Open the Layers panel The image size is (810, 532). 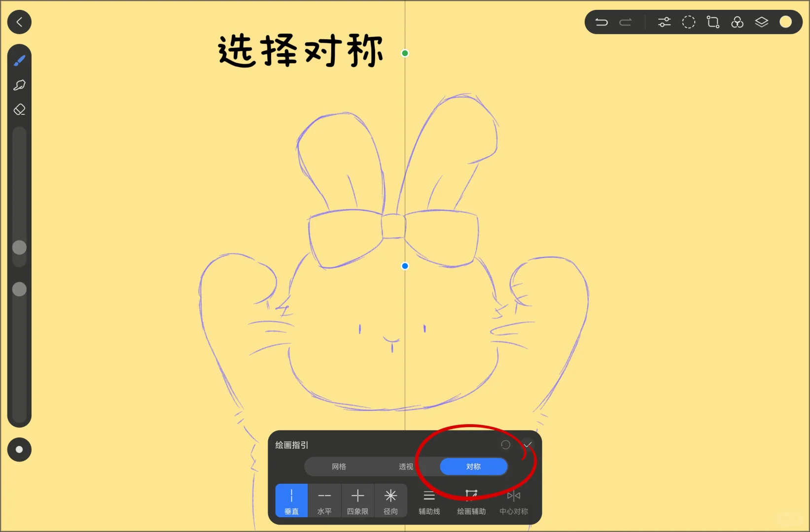(762, 22)
